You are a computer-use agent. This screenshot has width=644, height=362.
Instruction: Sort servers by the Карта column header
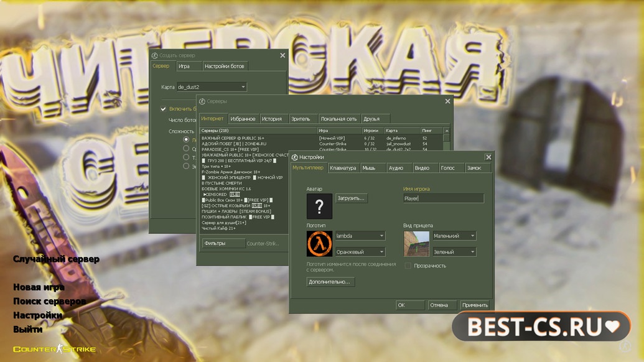coord(402,131)
